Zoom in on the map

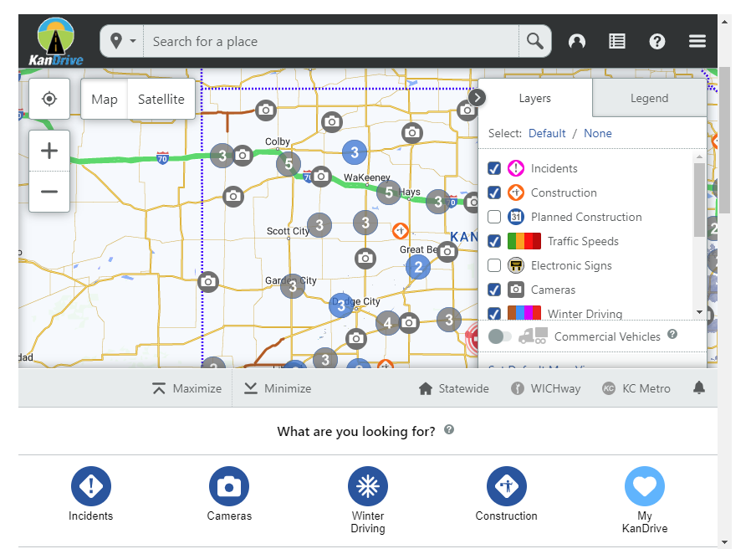coord(49,151)
